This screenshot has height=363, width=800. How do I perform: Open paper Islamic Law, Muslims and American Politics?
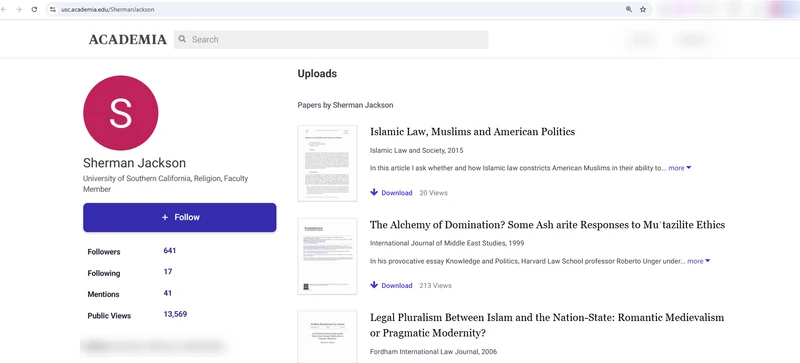point(472,132)
